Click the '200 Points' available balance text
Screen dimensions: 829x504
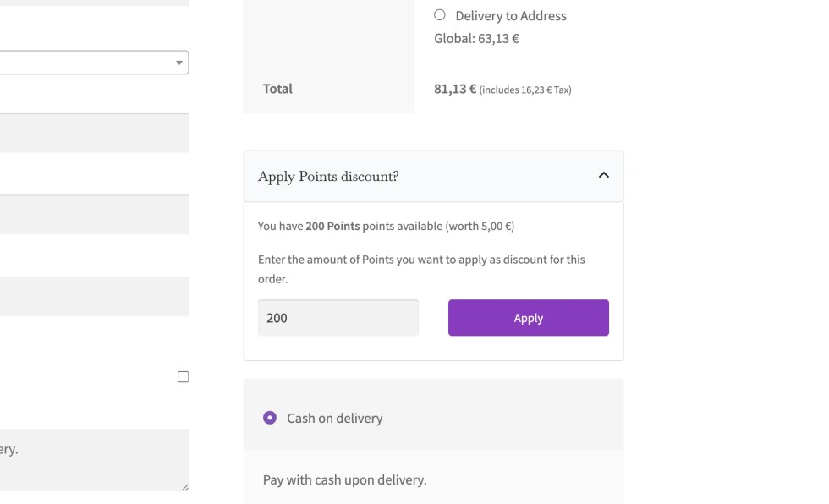pyautogui.click(x=332, y=227)
